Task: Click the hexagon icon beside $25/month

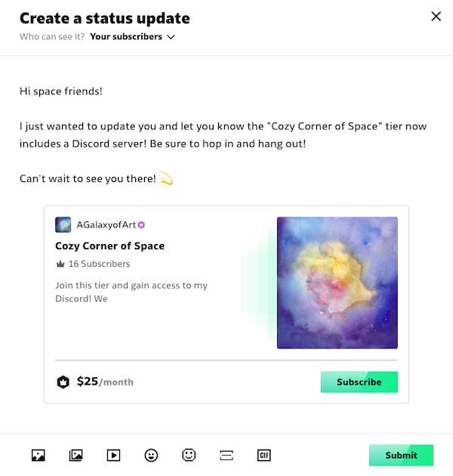Action: point(63,382)
